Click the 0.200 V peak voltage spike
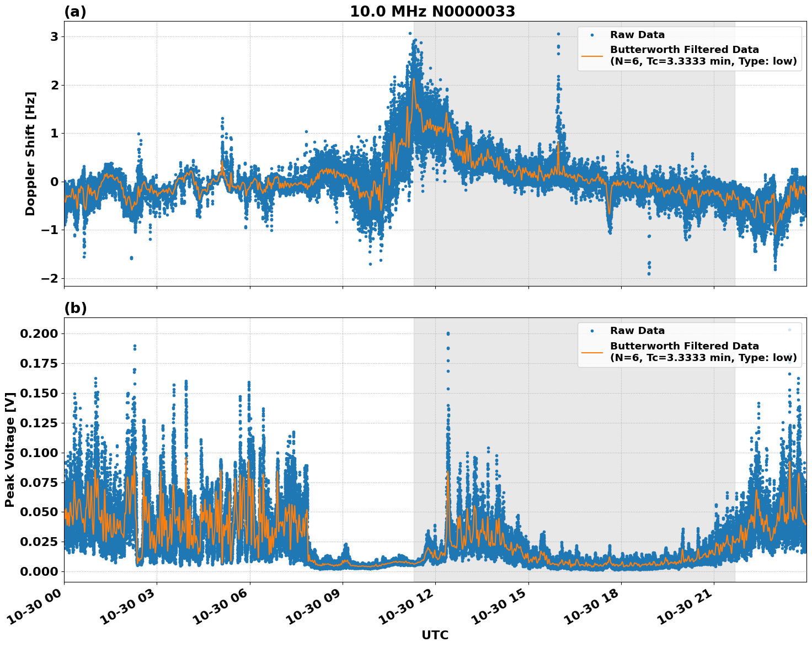The height and width of the screenshot is (647, 812). pos(447,332)
